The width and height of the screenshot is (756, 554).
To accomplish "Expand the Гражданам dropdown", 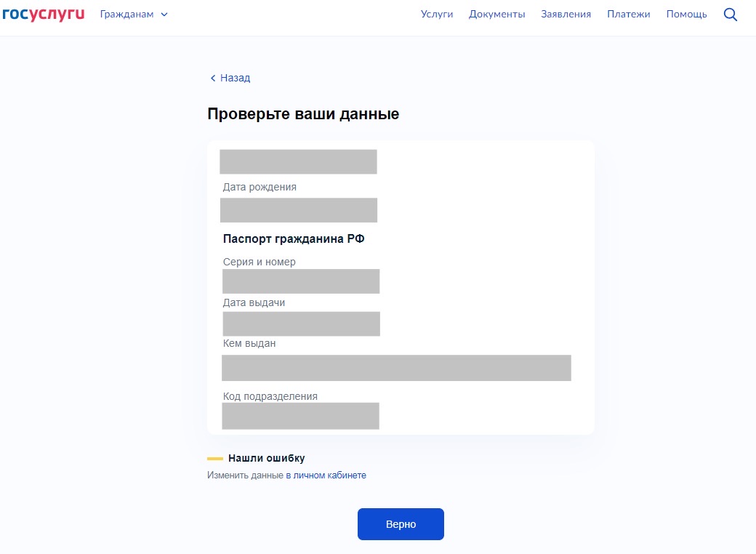I will point(134,15).
